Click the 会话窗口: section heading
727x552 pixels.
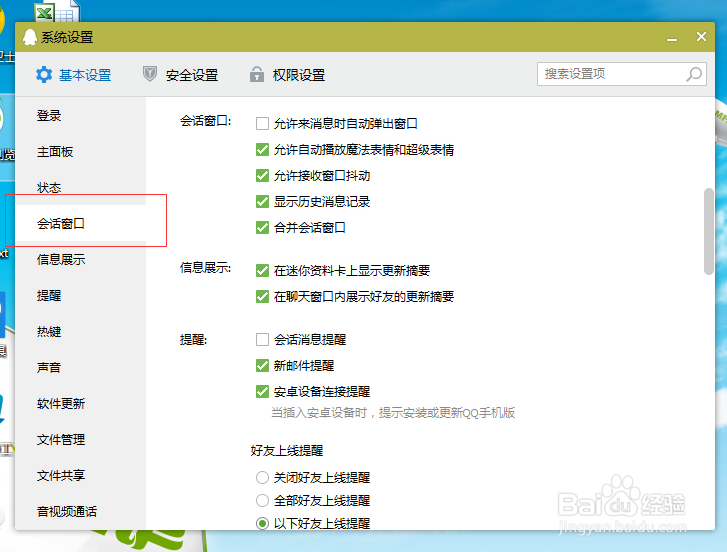tap(205, 121)
